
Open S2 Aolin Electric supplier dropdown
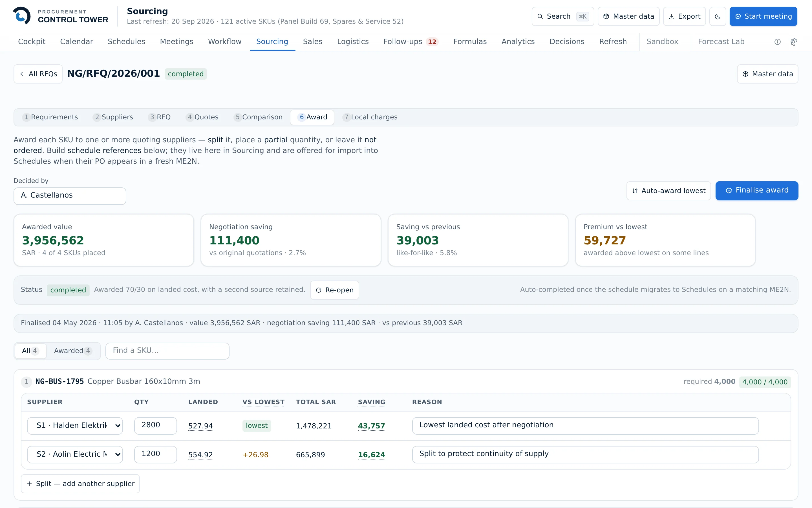[75, 455]
